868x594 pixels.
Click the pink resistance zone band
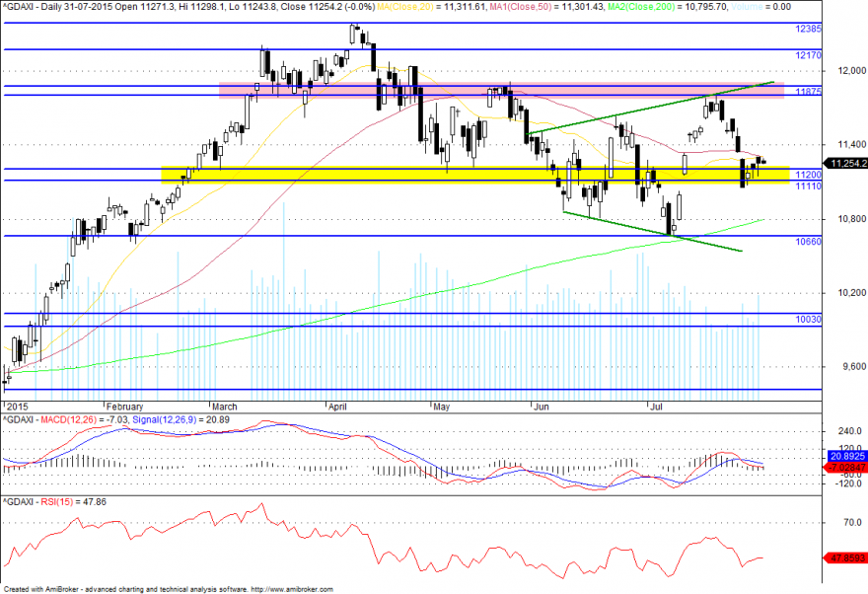click(501, 90)
